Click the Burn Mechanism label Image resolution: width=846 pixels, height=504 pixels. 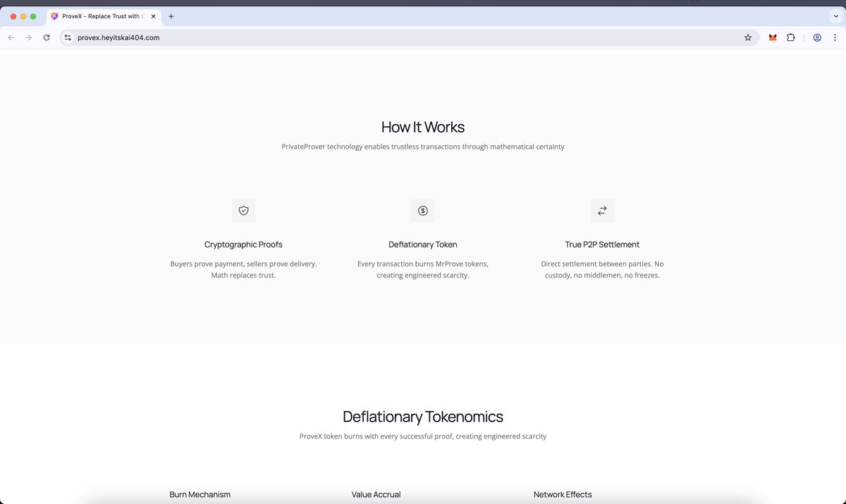[200, 495]
